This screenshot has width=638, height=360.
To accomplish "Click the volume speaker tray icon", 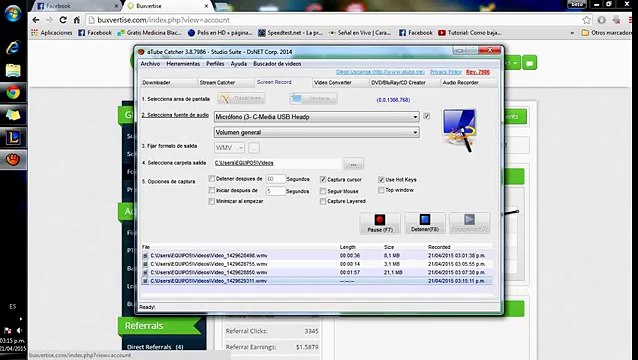I will [x=19, y=330].
